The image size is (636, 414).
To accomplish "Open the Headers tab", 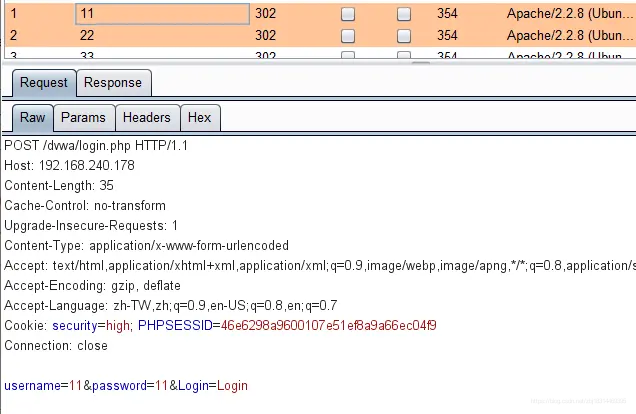I will tap(147, 118).
